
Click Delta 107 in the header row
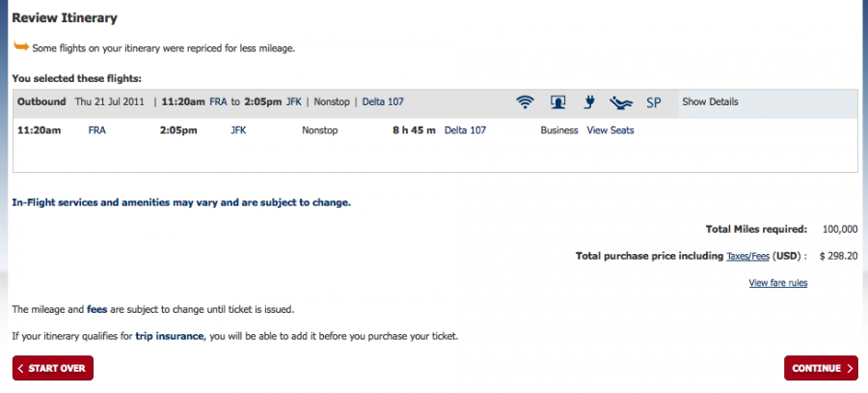pos(383,102)
